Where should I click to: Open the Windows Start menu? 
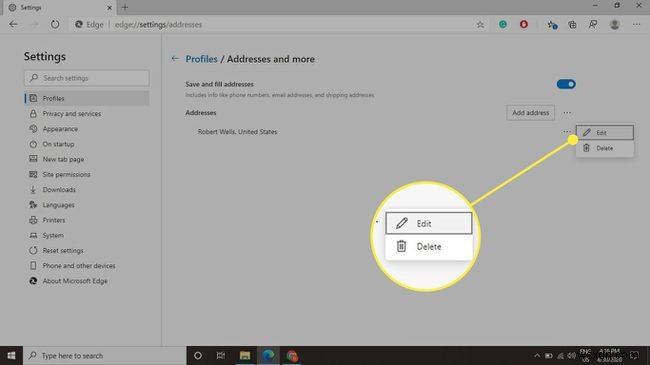[x=11, y=355]
